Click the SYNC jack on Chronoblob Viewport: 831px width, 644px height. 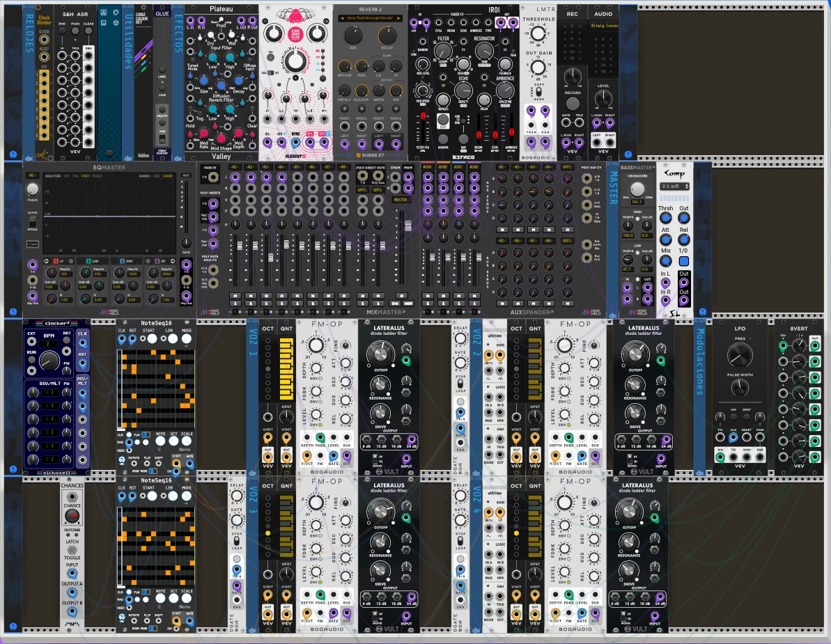[296, 143]
